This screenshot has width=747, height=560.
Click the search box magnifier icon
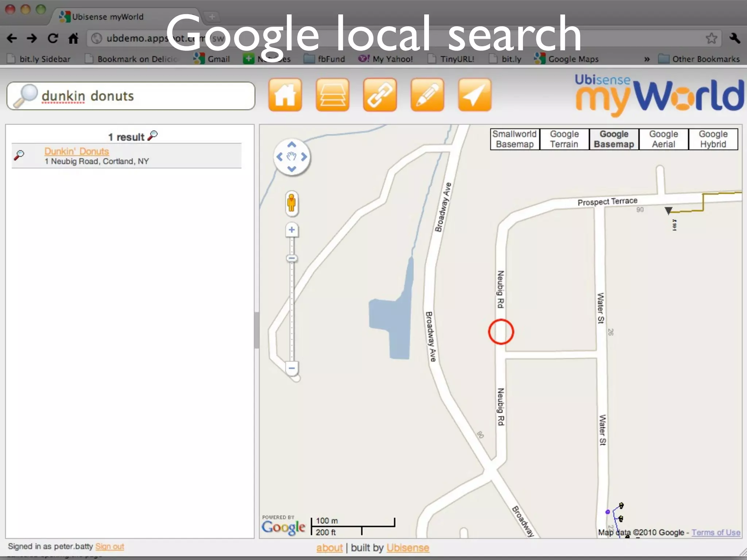pyautogui.click(x=25, y=96)
